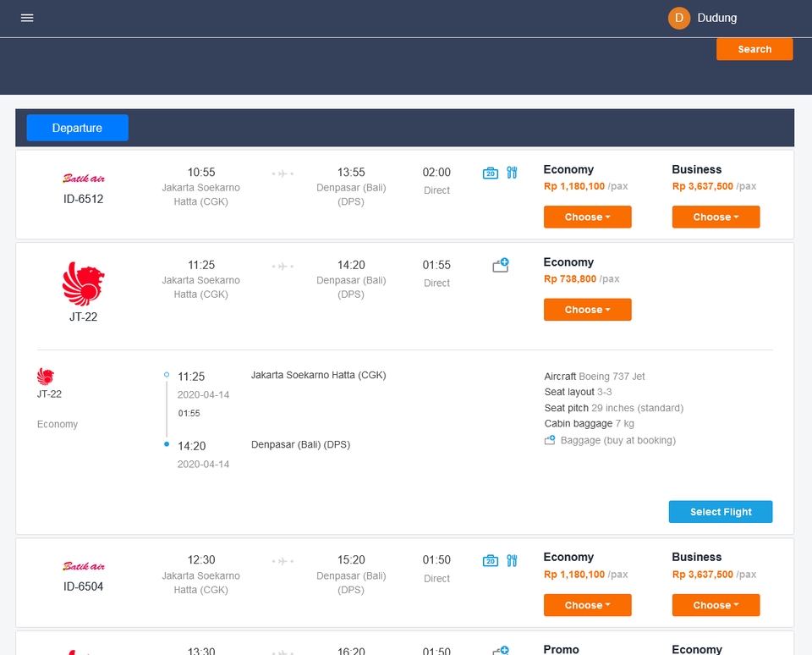Click small baggage icon in flight details
Screen dimensions: 812x655
(550, 440)
